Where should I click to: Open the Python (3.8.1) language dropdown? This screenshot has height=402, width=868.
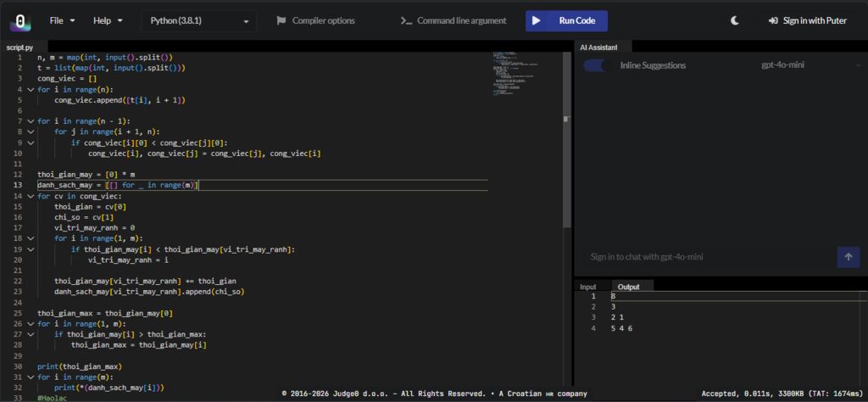click(x=199, y=21)
